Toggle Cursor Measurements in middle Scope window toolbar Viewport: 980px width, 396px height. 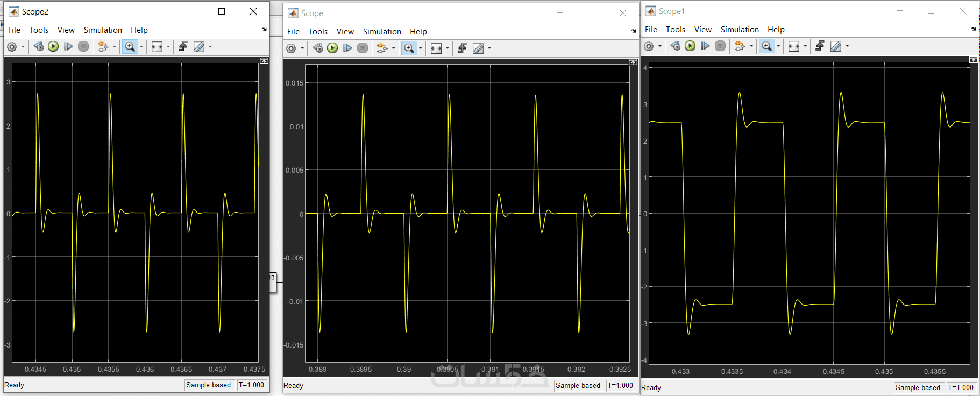(x=478, y=48)
